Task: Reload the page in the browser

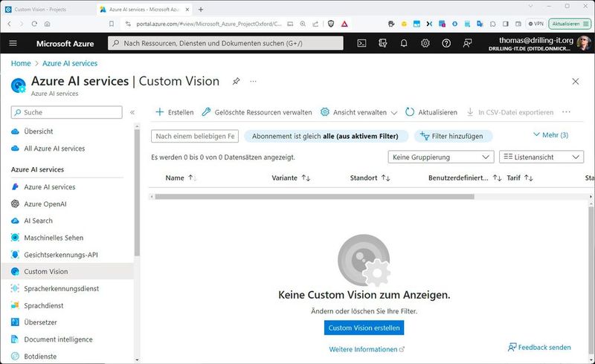Action: [x=34, y=24]
